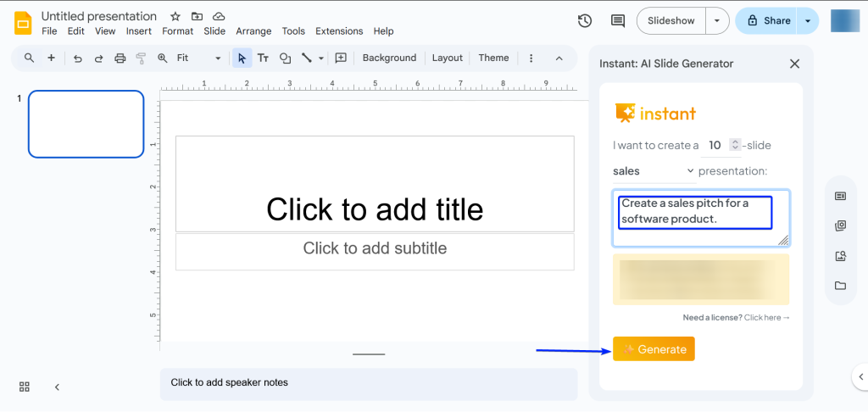Click the add comment toolbar icon
This screenshot has width=868, height=412.
click(x=341, y=58)
